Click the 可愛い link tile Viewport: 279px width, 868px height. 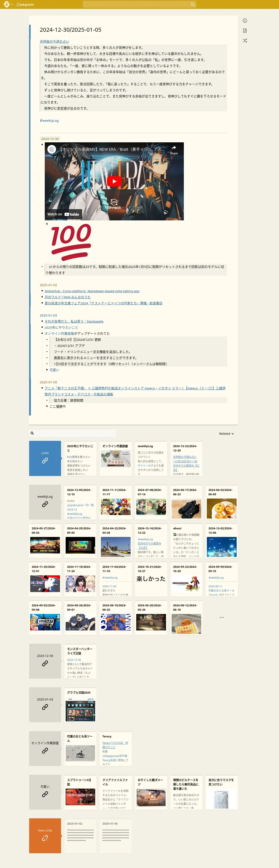coord(45,792)
